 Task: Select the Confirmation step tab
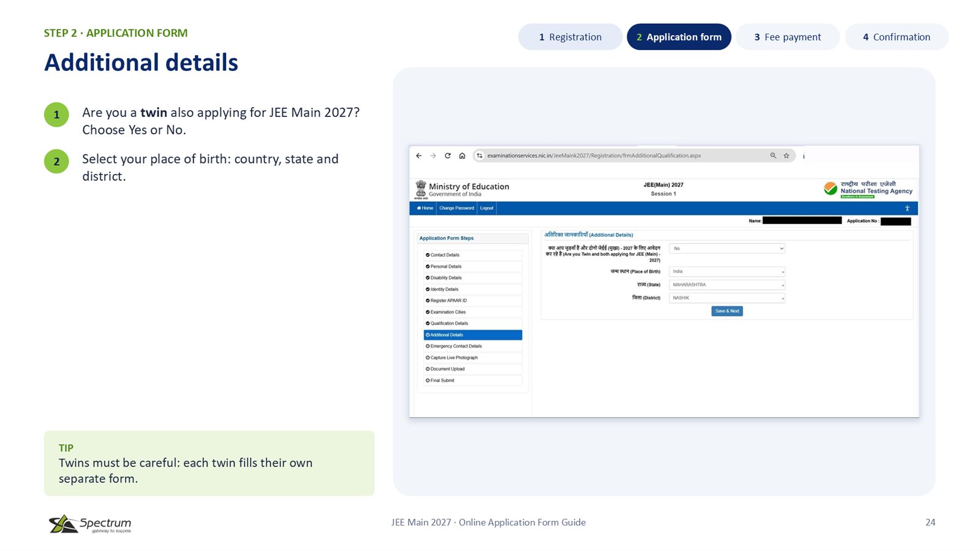(897, 37)
